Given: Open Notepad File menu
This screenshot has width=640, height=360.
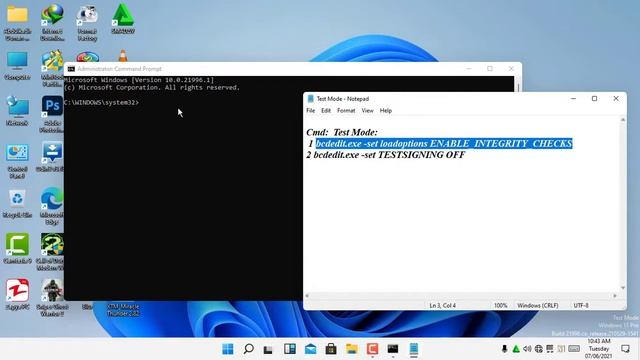Looking at the screenshot, I should 311,111.
